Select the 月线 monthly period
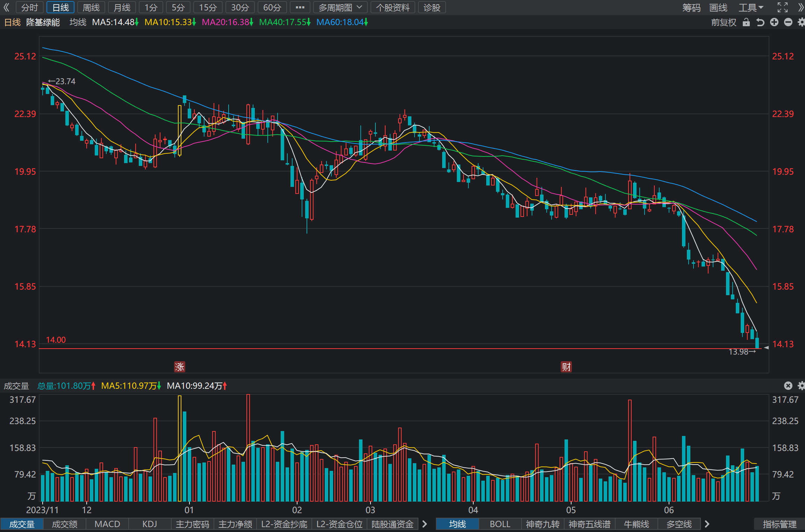The image size is (805, 532). [x=122, y=7]
